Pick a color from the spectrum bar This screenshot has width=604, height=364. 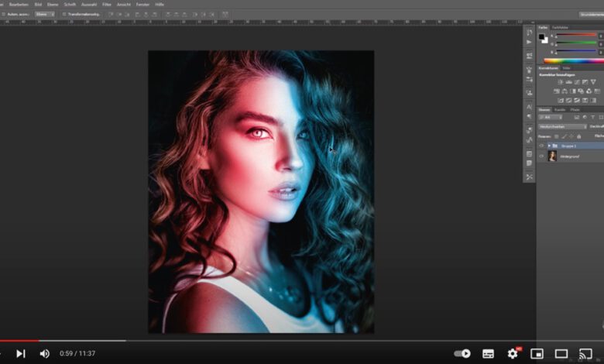click(574, 60)
